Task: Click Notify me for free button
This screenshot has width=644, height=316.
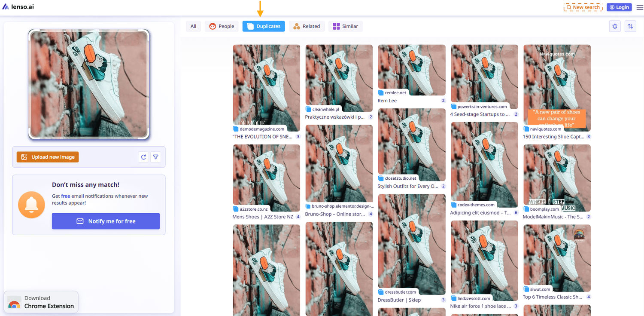Action: [x=106, y=221]
